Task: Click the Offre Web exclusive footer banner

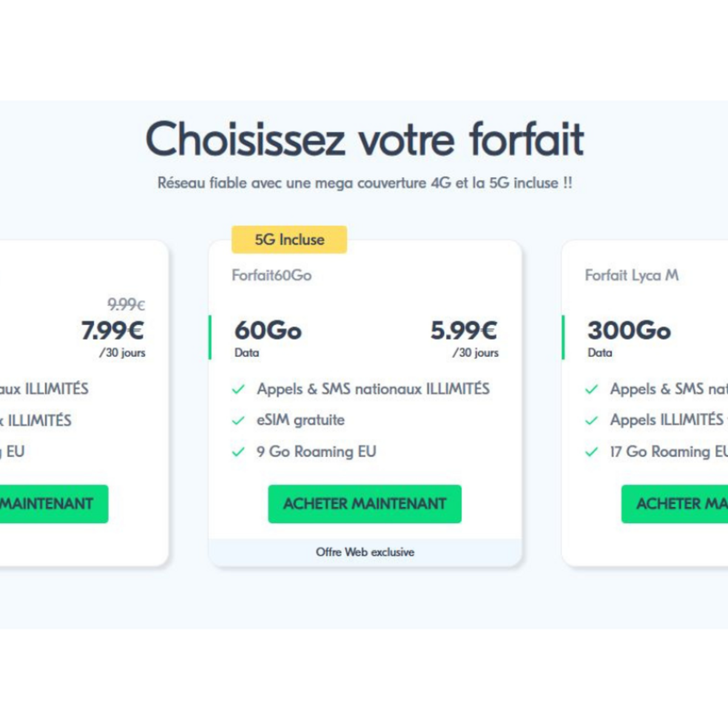Action: [365, 552]
